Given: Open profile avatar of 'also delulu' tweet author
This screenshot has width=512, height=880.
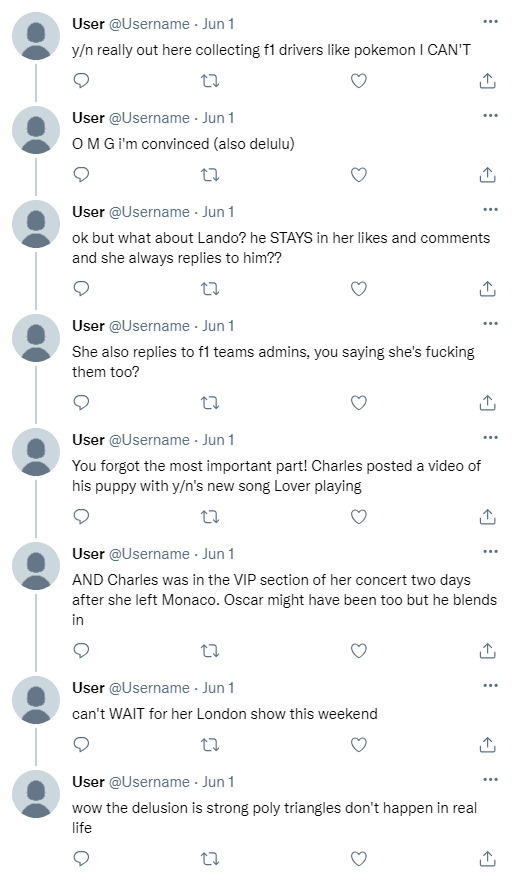Looking at the screenshot, I should 36,130.
